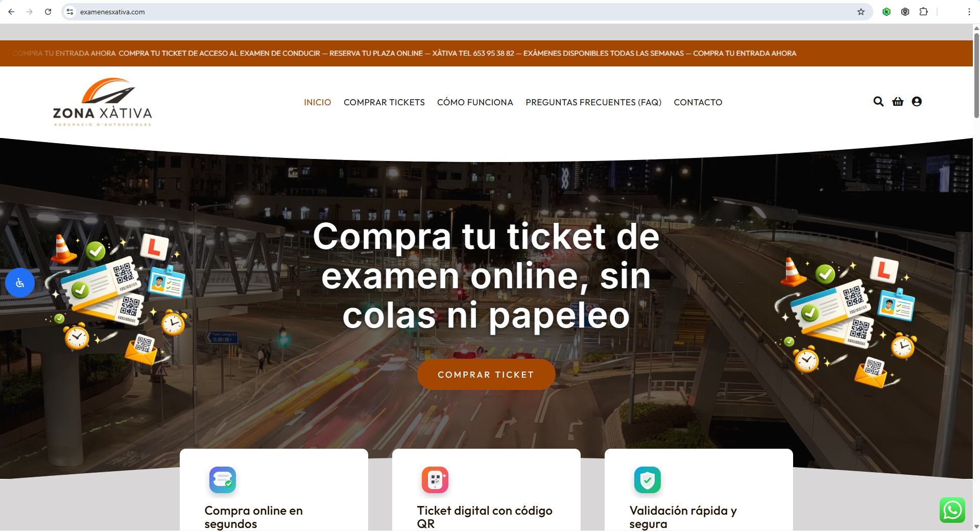Open the accessibility options widget

(x=20, y=283)
